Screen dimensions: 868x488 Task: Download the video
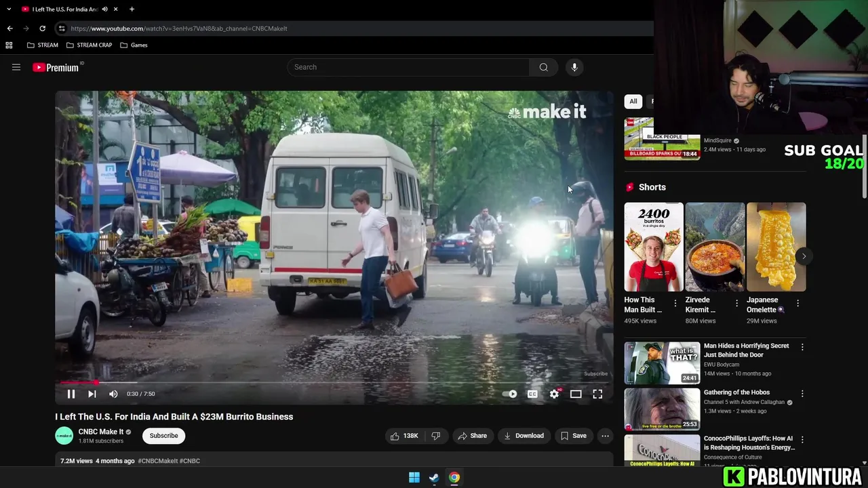524,436
